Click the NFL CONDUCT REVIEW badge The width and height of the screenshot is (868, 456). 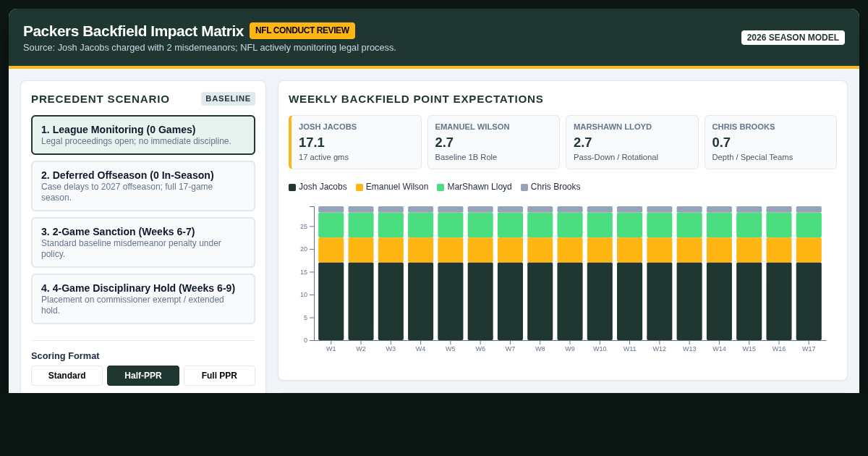point(302,30)
